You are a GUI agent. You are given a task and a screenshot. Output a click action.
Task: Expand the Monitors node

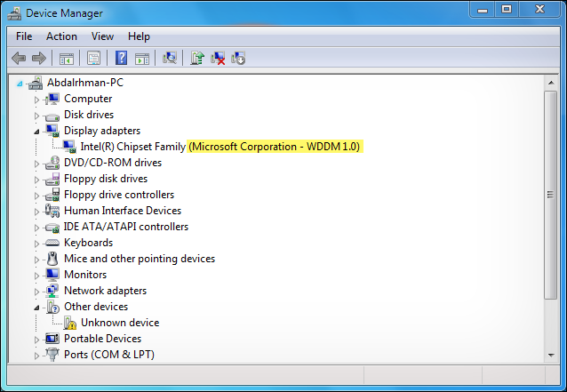coord(36,276)
